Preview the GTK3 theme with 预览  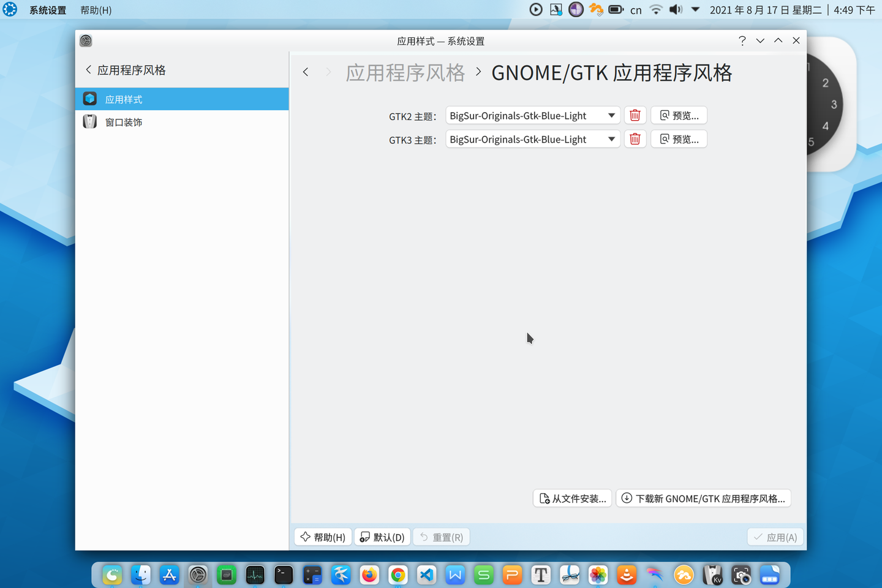[x=679, y=139]
